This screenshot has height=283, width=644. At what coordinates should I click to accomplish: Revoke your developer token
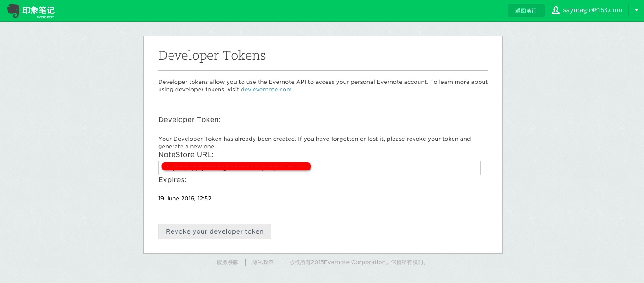coord(215,231)
